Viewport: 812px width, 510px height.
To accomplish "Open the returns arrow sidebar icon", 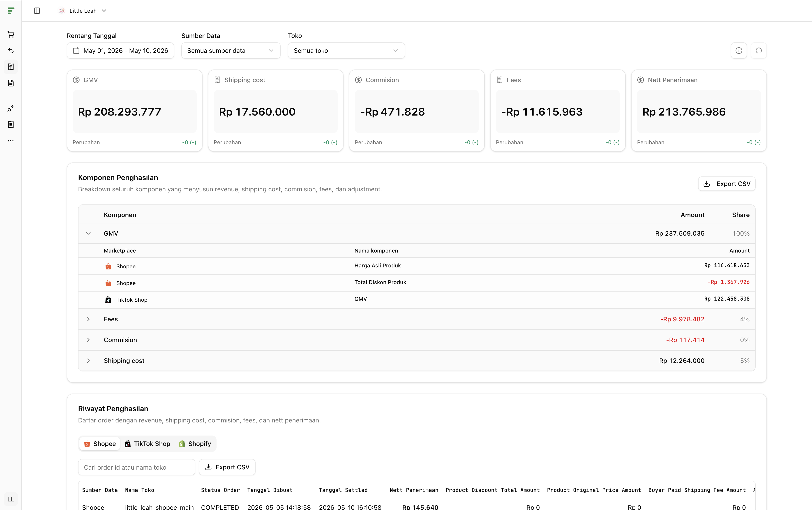I will pos(11,51).
